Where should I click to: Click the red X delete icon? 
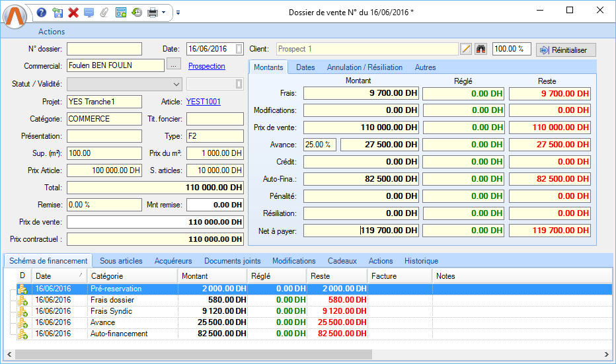coord(73,12)
